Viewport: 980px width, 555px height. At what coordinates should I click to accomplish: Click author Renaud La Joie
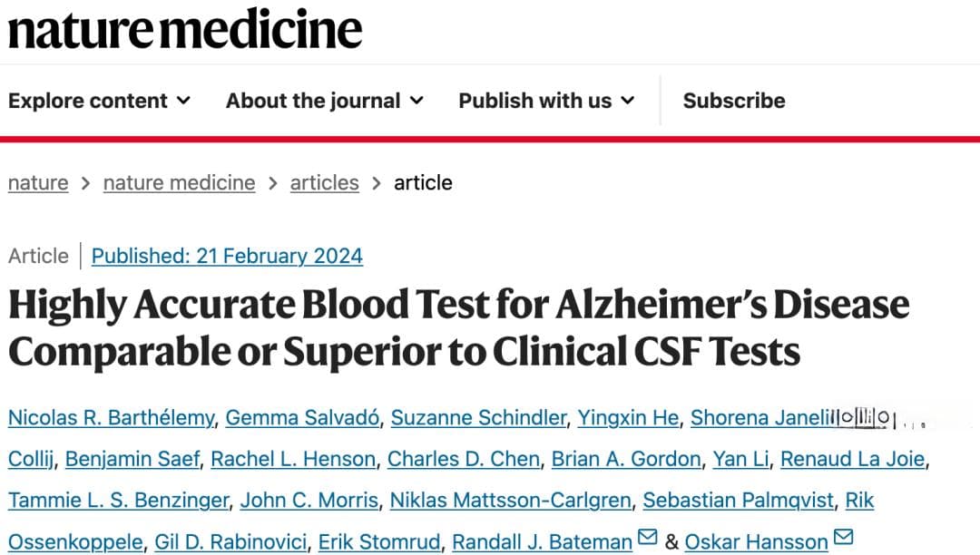(852, 459)
